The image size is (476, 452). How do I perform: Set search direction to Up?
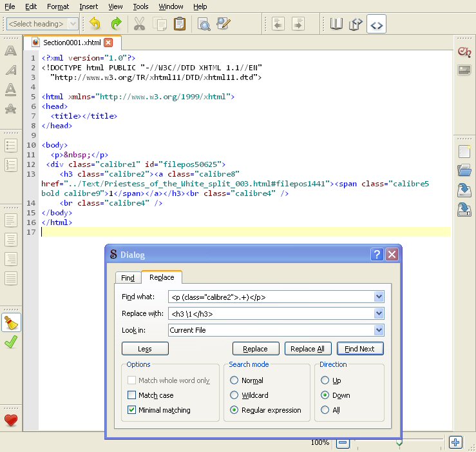325,380
